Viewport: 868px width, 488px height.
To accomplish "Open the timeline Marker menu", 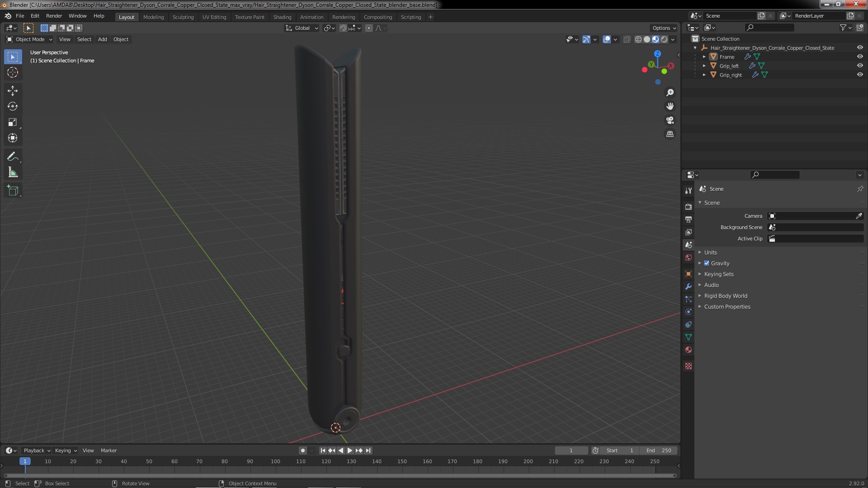I will pyautogui.click(x=108, y=450).
